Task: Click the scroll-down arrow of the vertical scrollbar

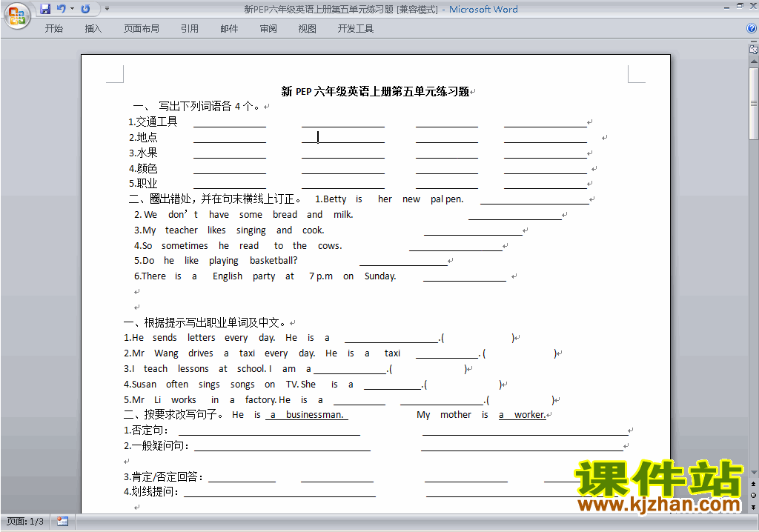Action: click(754, 473)
